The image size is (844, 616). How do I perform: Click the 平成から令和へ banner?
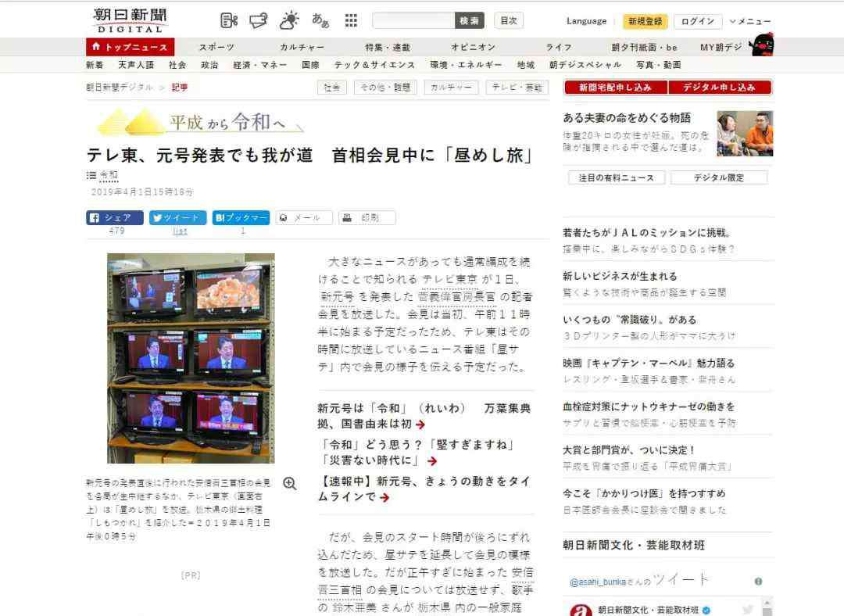coord(200,122)
